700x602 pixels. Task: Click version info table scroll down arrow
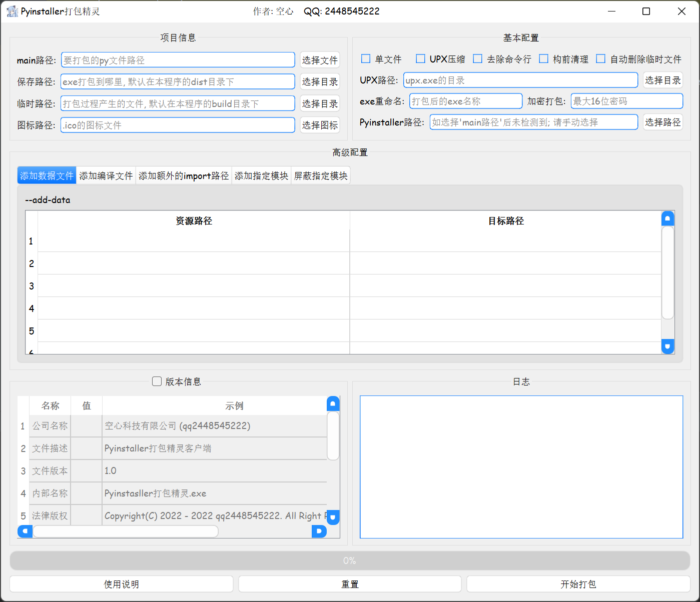tap(333, 517)
